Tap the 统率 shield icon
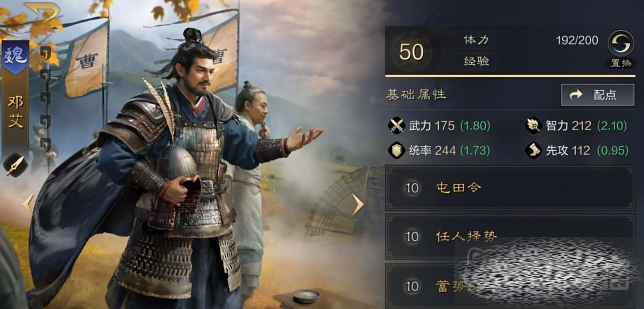The width and height of the screenshot is (644, 309). [396, 150]
